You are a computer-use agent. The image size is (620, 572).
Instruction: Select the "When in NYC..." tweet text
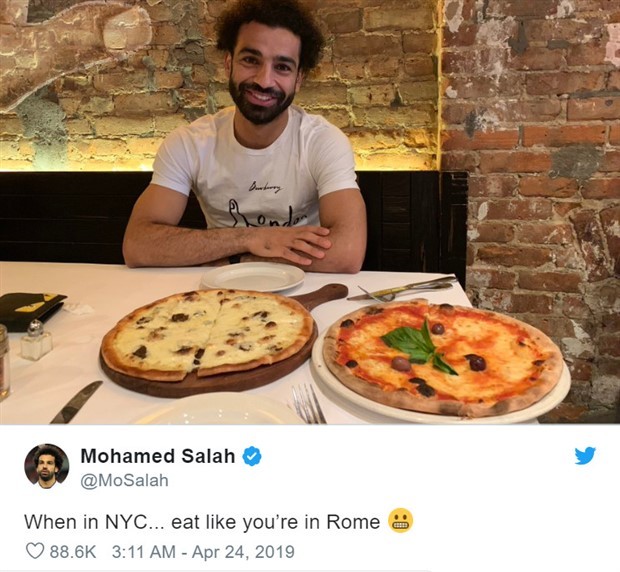click(202, 522)
